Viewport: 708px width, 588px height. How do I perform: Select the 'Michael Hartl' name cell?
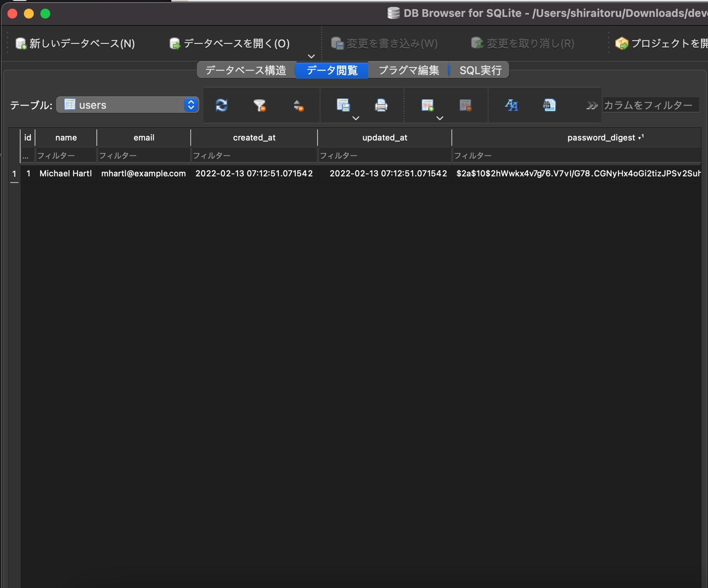click(66, 173)
